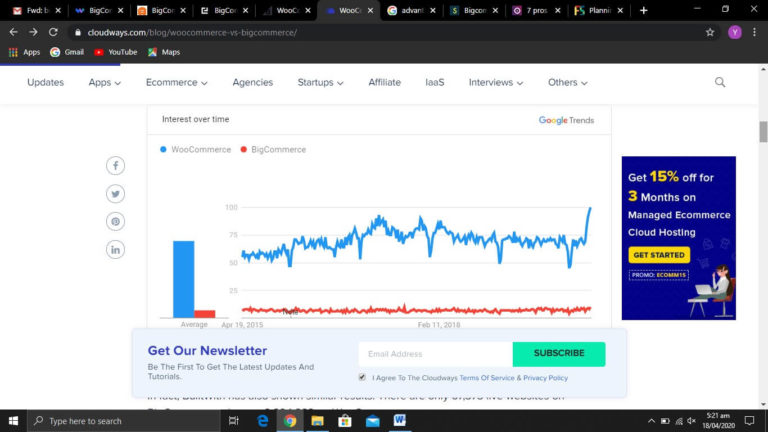Bookmark this page with star icon
Image resolution: width=768 pixels, height=432 pixels.
[710, 32]
